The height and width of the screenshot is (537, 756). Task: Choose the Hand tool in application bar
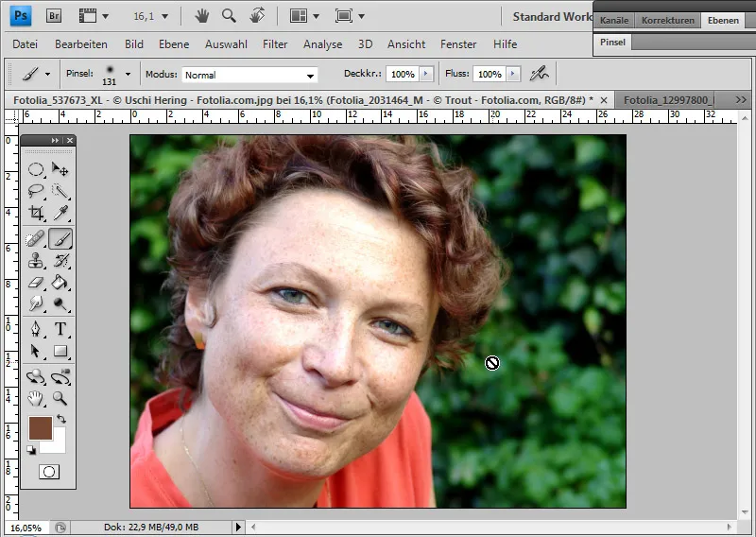pyautogui.click(x=202, y=16)
